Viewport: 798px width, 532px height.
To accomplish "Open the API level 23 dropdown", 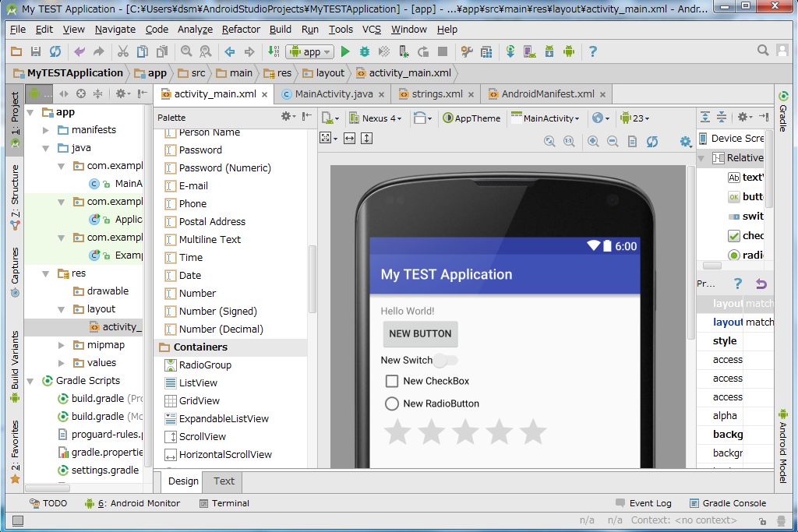I will click(634, 118).
